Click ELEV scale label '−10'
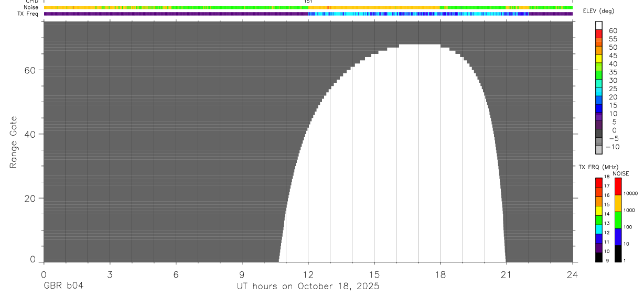 611,147
